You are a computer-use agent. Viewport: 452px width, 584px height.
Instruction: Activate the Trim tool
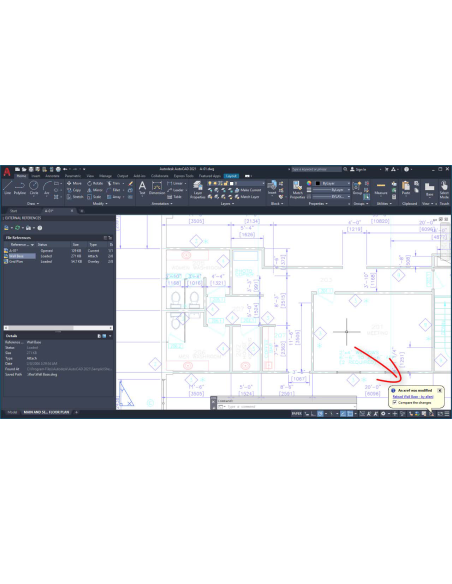pos(114,183)
